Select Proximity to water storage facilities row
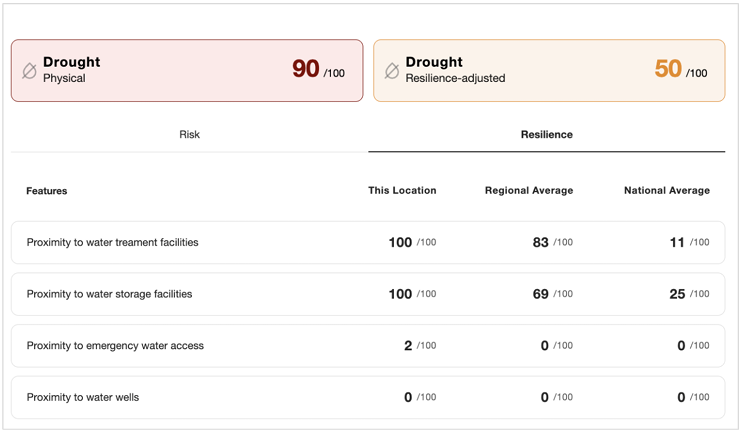 (x=110, y=295)
